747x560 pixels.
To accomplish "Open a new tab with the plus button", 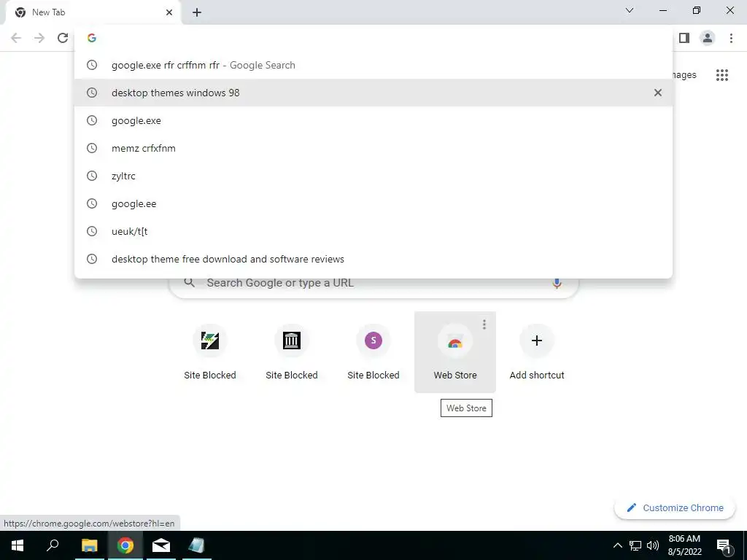I will click(x=197, y=13).
